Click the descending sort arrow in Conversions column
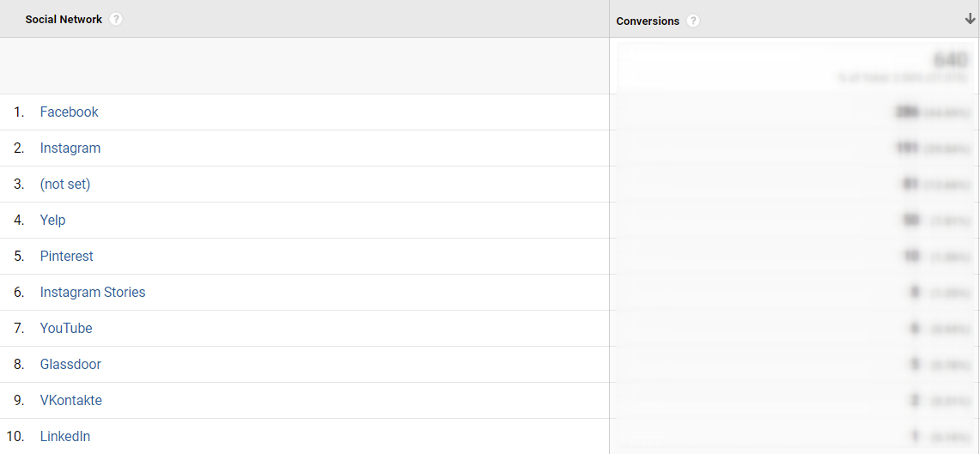 (x=970, y=20)
